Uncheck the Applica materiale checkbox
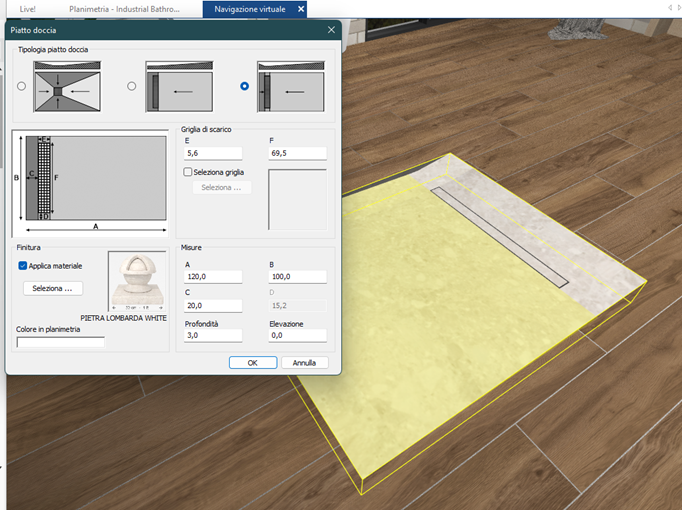 (23, 266)
